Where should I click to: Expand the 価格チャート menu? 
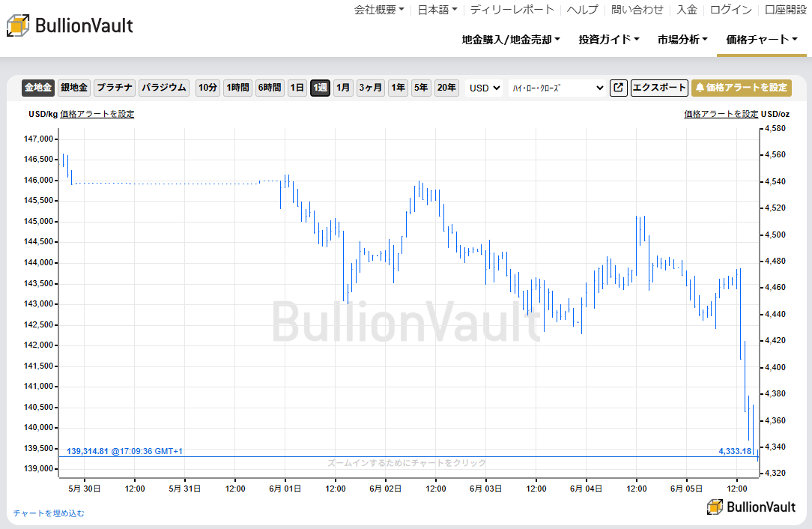coord(762,40)
